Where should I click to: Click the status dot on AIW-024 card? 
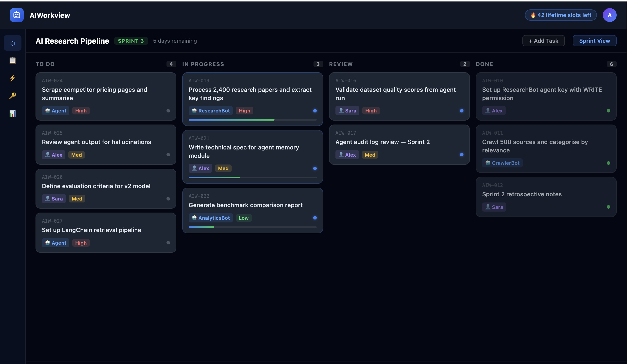pos(168,111)
